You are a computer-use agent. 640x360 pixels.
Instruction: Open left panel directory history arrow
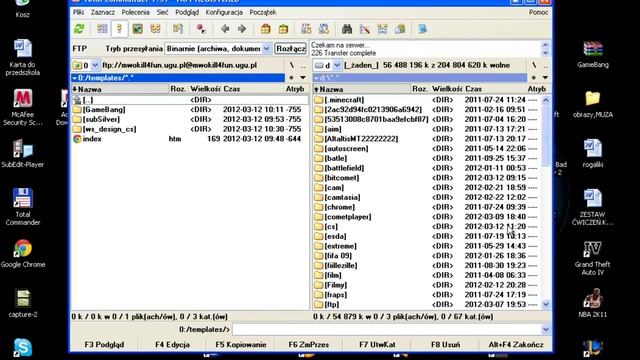pyautogui.click(x=303, y=78)
